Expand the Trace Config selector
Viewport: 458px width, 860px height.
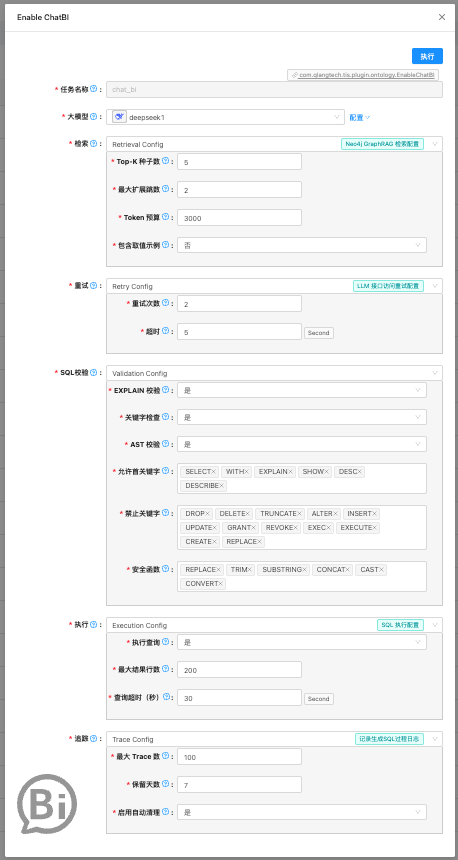coord(274,739)
